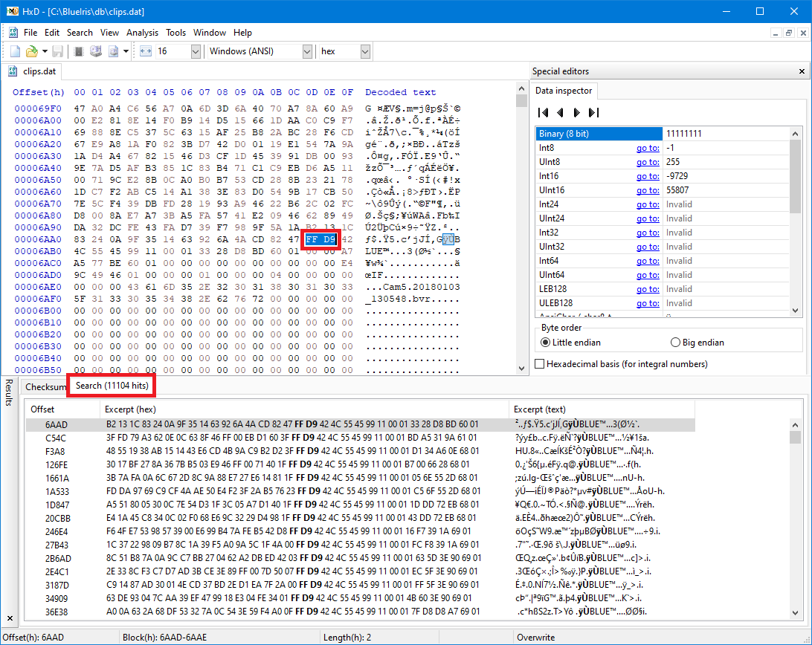Open recent files dropdown arrow beside open icon
Viewport: 812px width, 645px height.
[x=45, y=51]
